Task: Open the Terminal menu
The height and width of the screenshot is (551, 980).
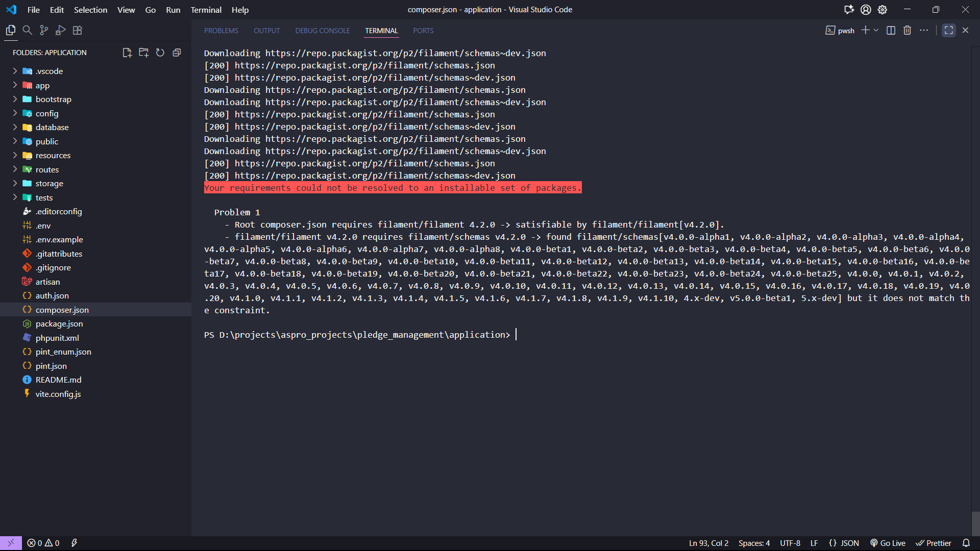Action: [x=206, y=10]
